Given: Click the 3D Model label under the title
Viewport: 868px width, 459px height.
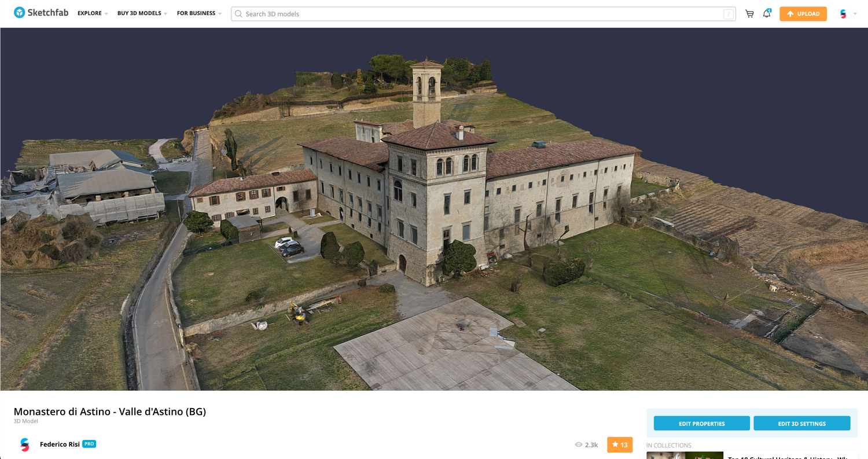Looking at the screenshot, I should (25, 421).
